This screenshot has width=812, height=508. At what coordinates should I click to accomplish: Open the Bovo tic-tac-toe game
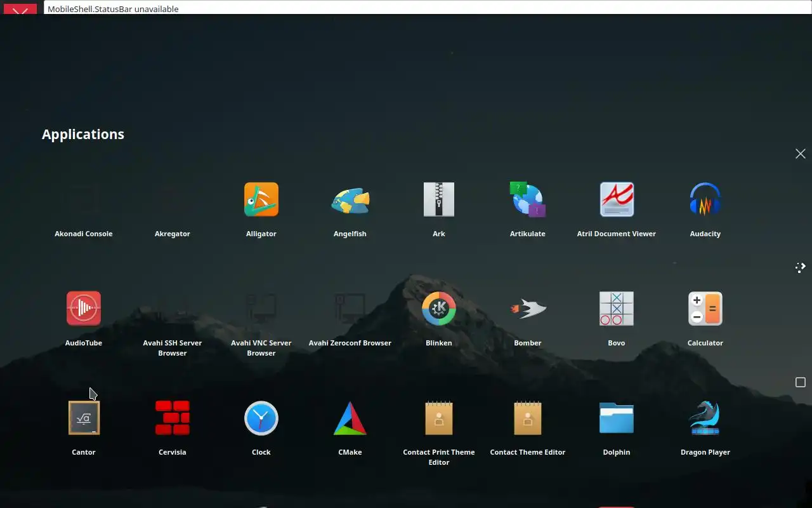(x=617, y=309)
